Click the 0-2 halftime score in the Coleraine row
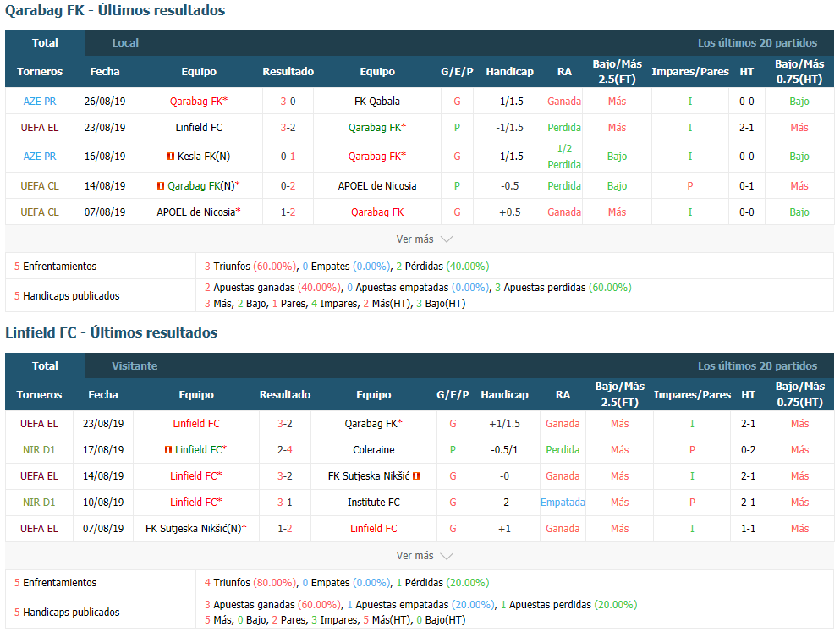840x632 pixels. pyautogui.click(x=748, y=450)
